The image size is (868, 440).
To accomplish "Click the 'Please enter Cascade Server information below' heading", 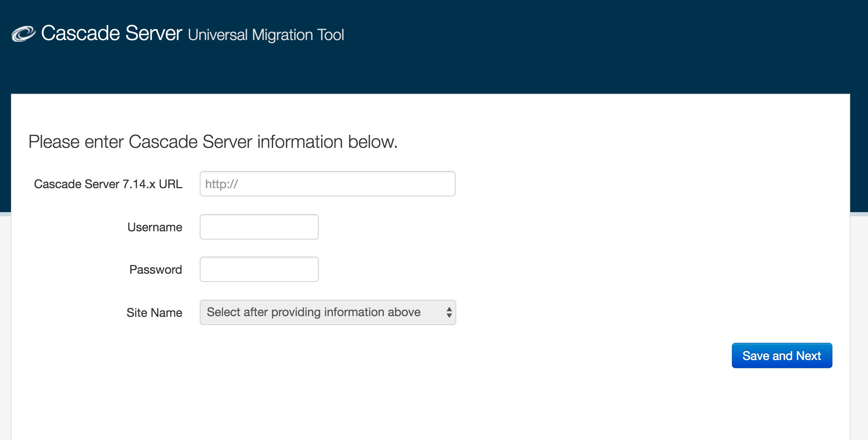I will click(213, 142).
